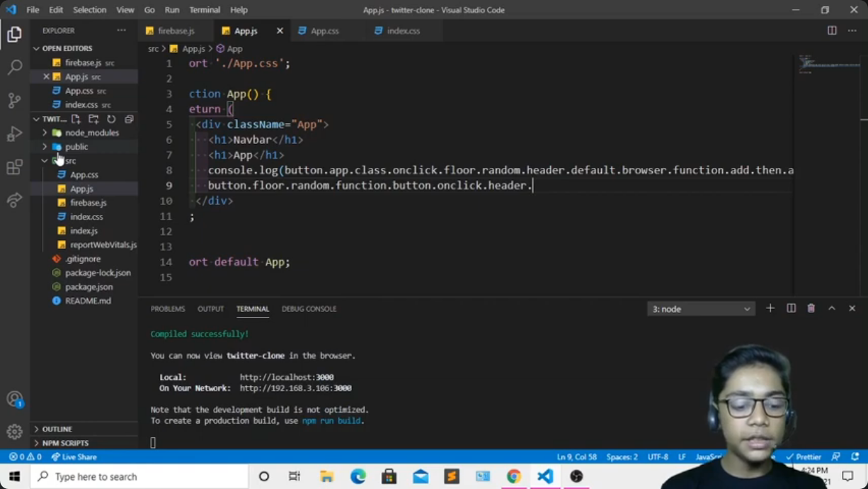868x489 pixels.
Task: Open the Run and Debug view
Action: point(14,134)
